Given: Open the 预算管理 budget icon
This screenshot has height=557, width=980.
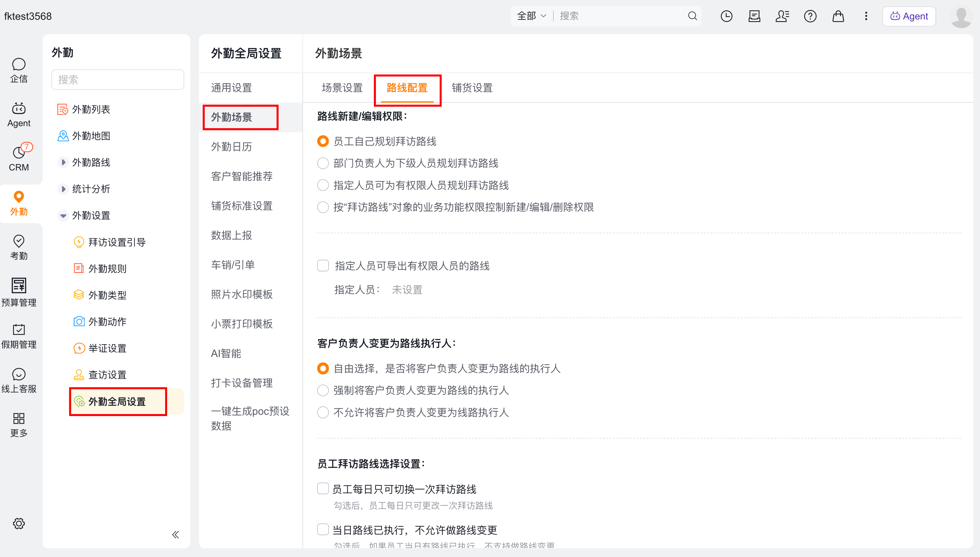Looking at the screenshot, I should [19, 292].
